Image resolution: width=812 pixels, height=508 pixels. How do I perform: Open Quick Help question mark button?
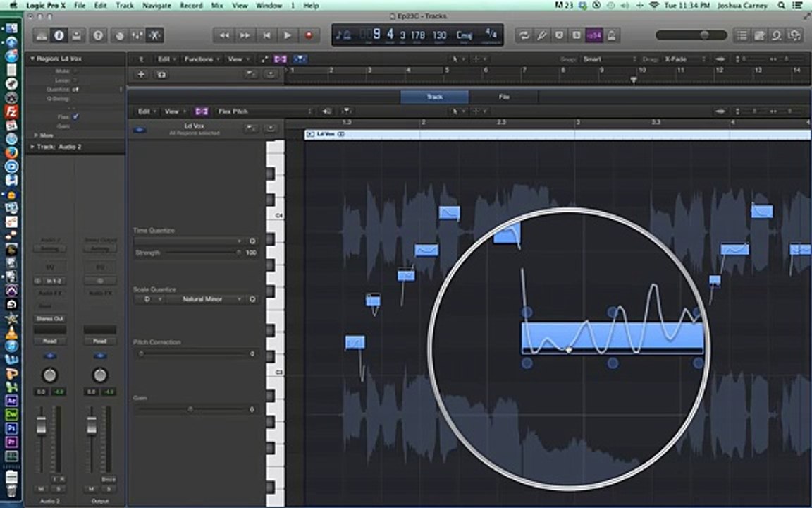coord(98,35)
